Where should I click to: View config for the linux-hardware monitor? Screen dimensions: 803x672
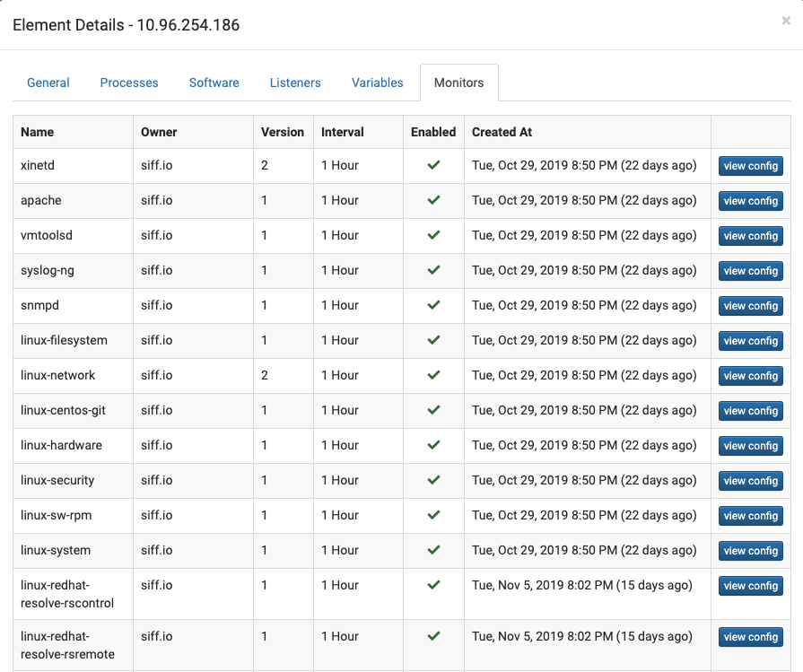point(751,446)
